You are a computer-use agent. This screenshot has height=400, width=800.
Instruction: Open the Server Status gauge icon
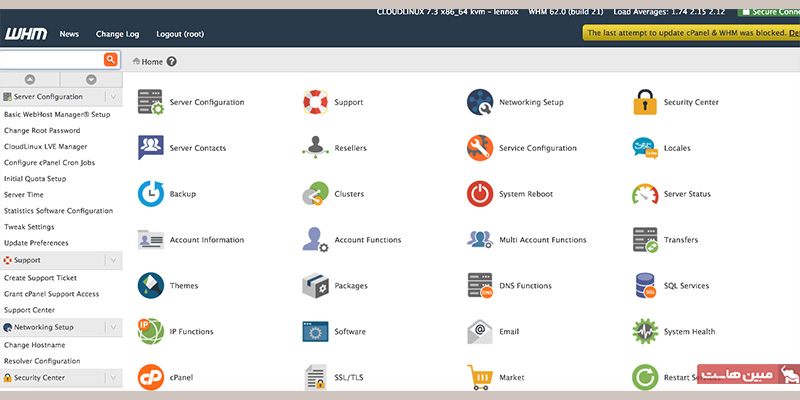[x=645, y=193]
